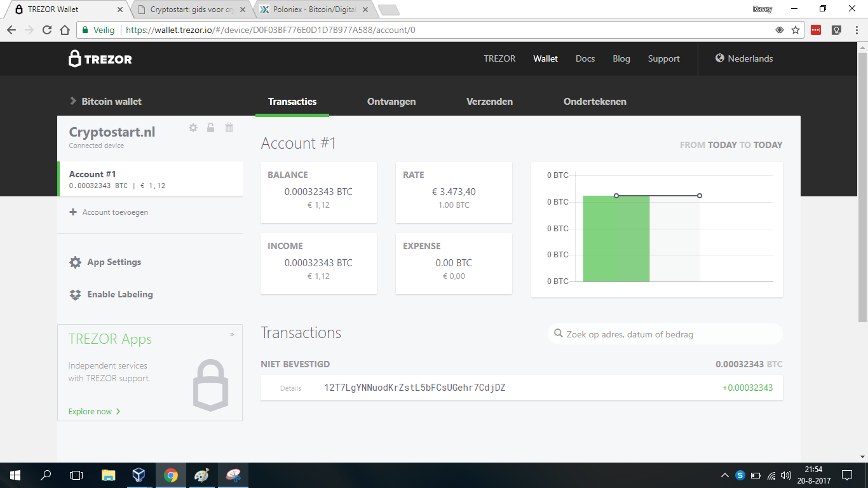Switch to the Verzenden tab

[x=489, y=102]
